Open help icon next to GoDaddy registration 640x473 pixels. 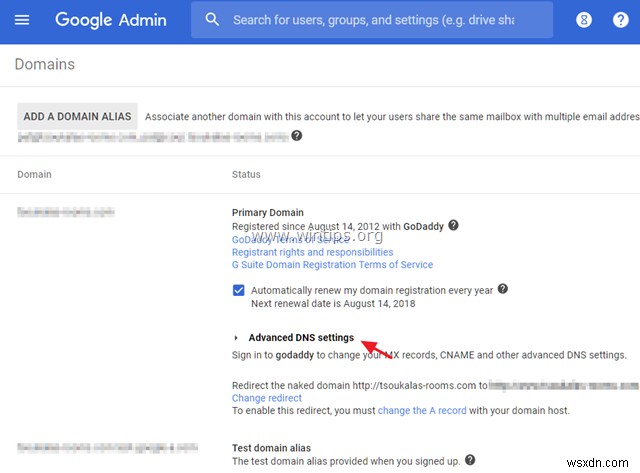coord(453,225)
